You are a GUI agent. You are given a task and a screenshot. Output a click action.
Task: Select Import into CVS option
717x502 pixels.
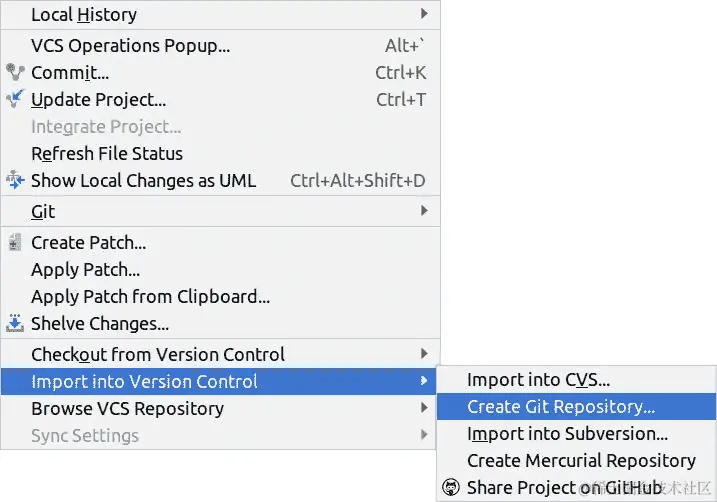pyautogui.click(x=538, y=380)
